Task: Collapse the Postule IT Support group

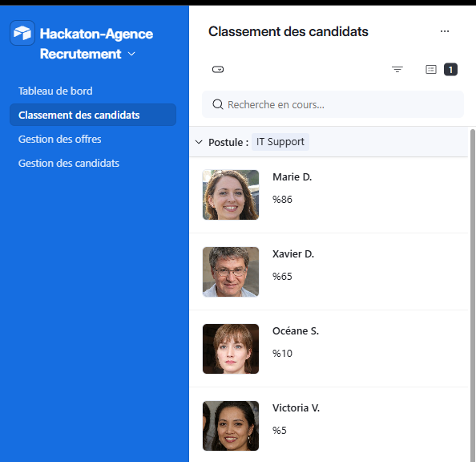Action: click(199, 142)
